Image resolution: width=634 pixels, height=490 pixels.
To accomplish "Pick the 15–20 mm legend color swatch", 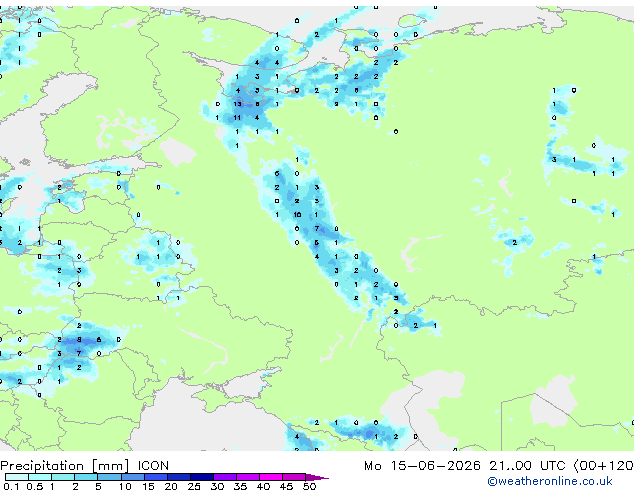I will click(x=155, y=477).
